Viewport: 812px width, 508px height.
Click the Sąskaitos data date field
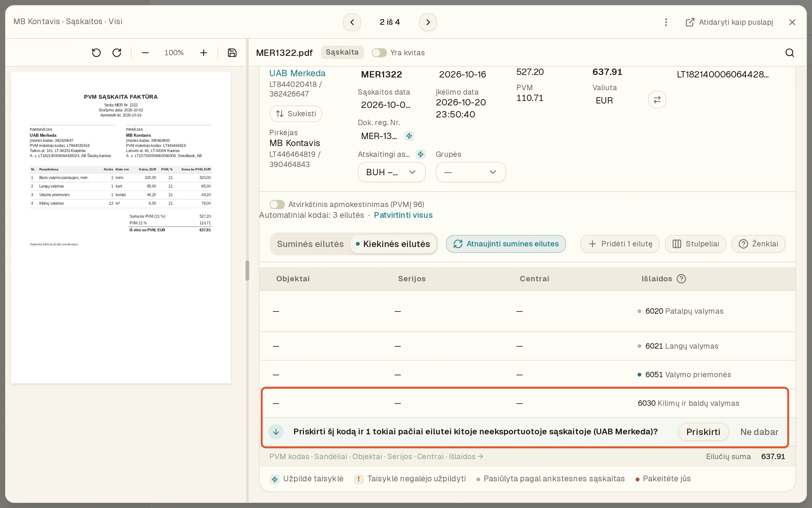tap(386, 105)
